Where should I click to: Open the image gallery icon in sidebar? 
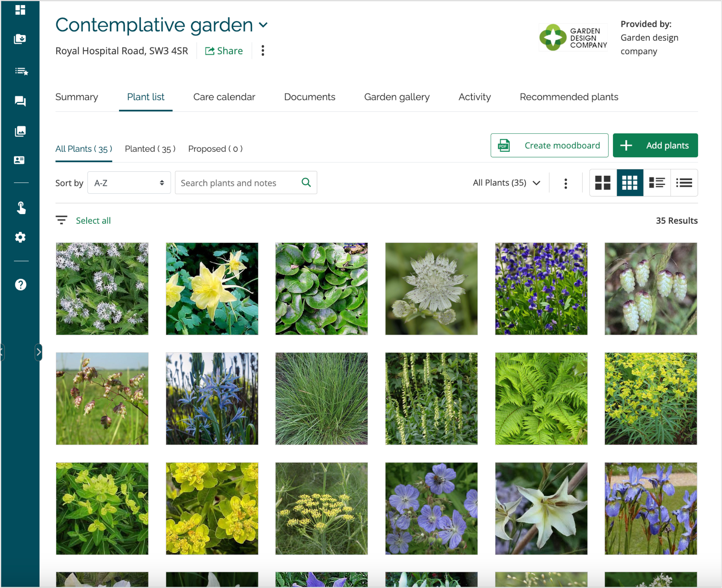pyautogui.click(x=20, y=131)
